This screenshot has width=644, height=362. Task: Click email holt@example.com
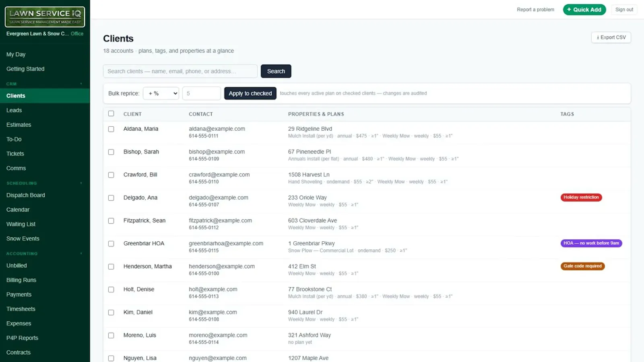(213, 289)
